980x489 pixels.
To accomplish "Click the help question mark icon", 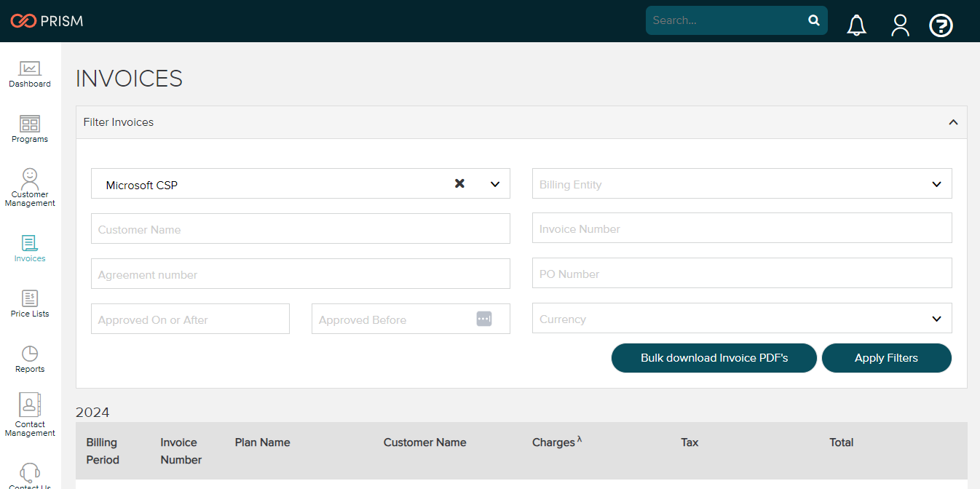I will point(941,25).
